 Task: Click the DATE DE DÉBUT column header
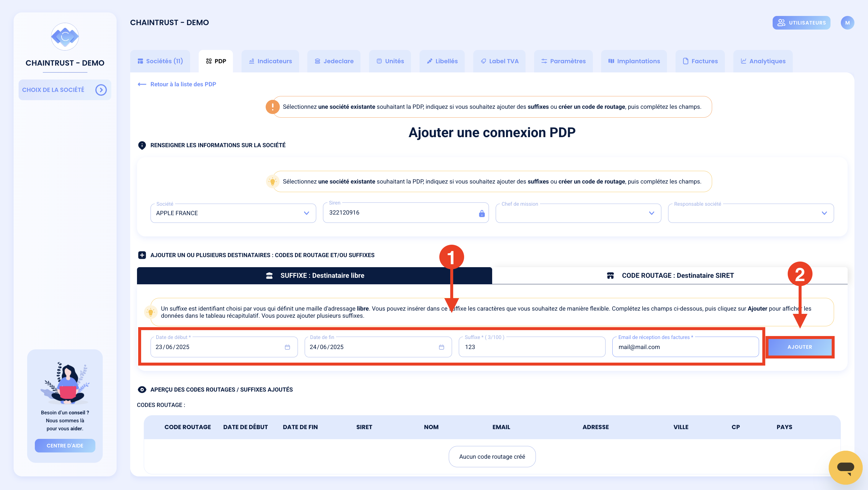coord(245,427)
